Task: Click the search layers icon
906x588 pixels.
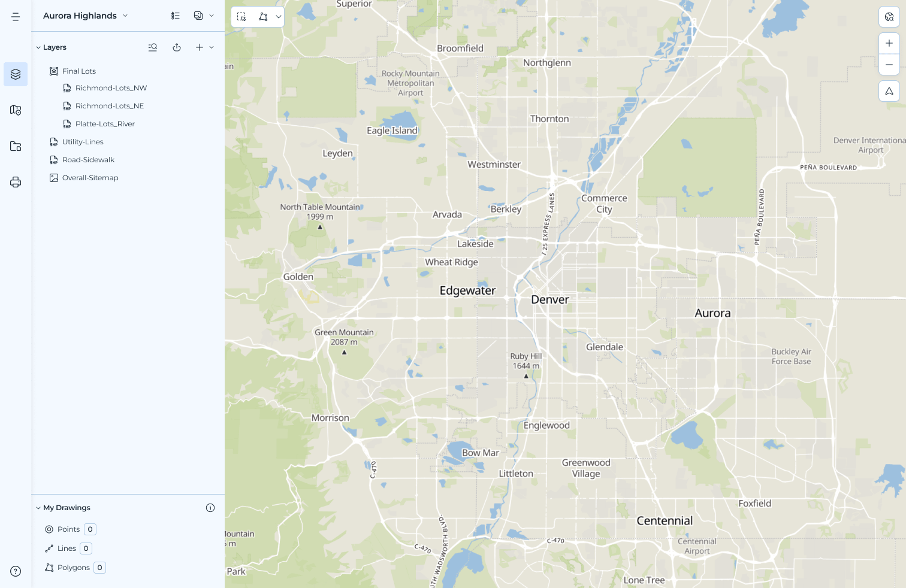Action: [x=153, y=47]
